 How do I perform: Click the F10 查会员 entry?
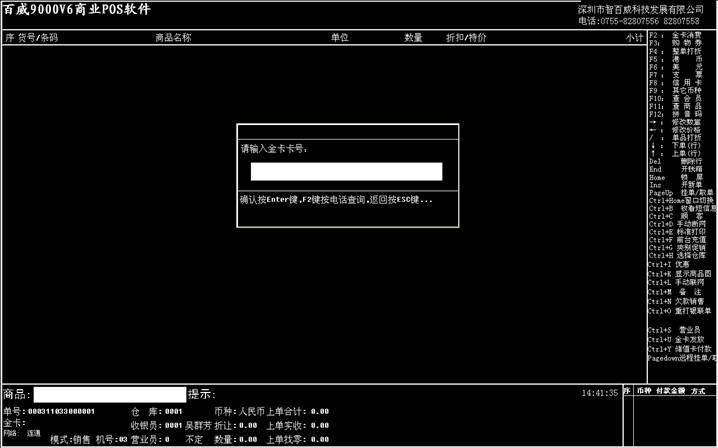(x=675, y=98)
